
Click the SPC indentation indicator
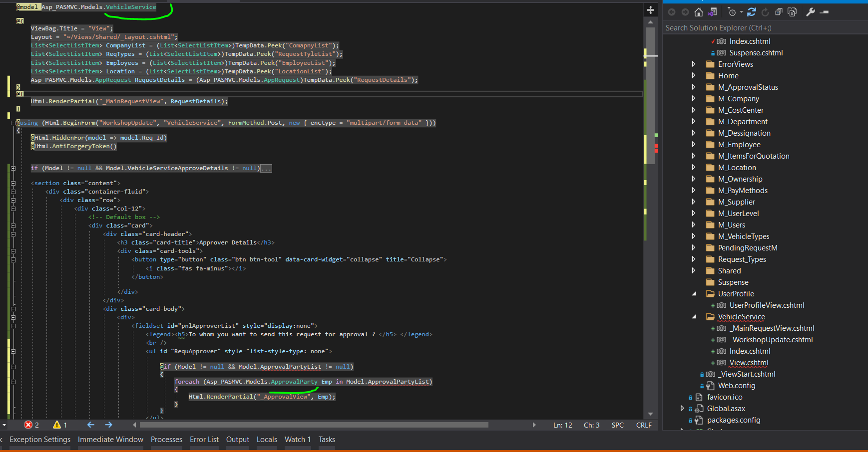tap(618, 425)
